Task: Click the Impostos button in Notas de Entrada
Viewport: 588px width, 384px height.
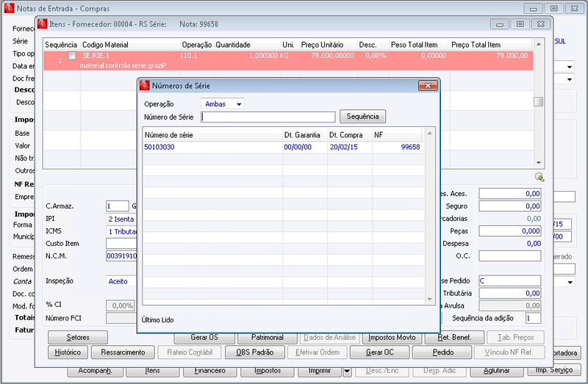Action: coord(268,372)
